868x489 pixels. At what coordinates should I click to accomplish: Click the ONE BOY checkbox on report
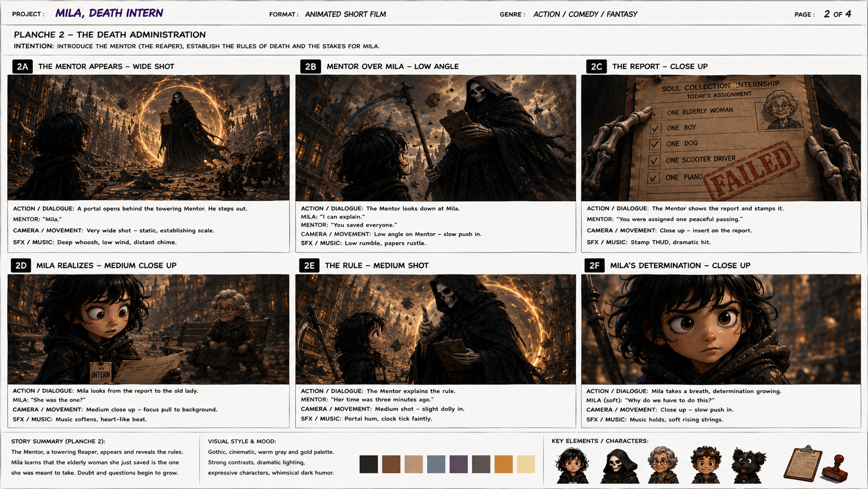pyautogui.click(x=655, y=128)
